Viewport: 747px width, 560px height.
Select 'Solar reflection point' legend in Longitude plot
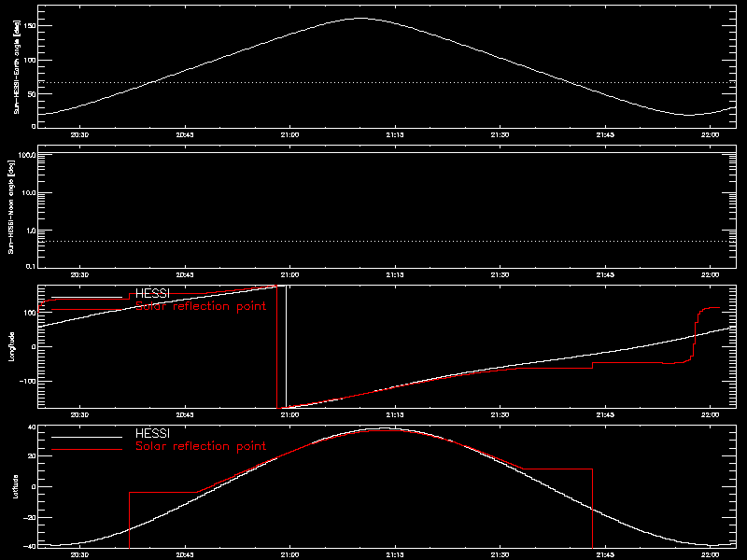[201, 306]
